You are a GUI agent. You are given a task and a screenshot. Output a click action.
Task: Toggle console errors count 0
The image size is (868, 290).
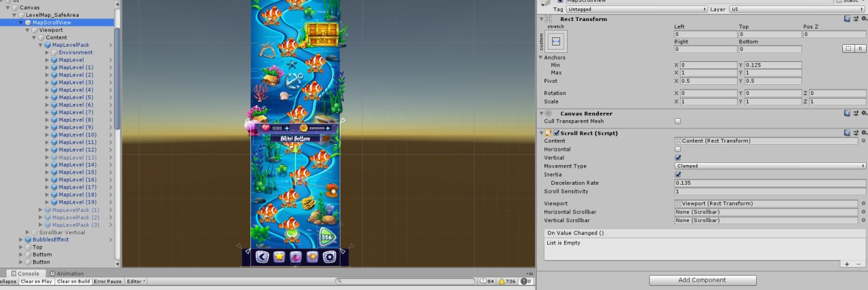tap(526, 281)
